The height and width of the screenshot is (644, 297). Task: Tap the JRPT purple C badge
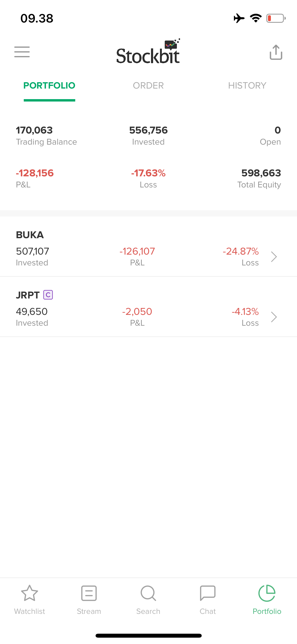[x=48, y=295]
